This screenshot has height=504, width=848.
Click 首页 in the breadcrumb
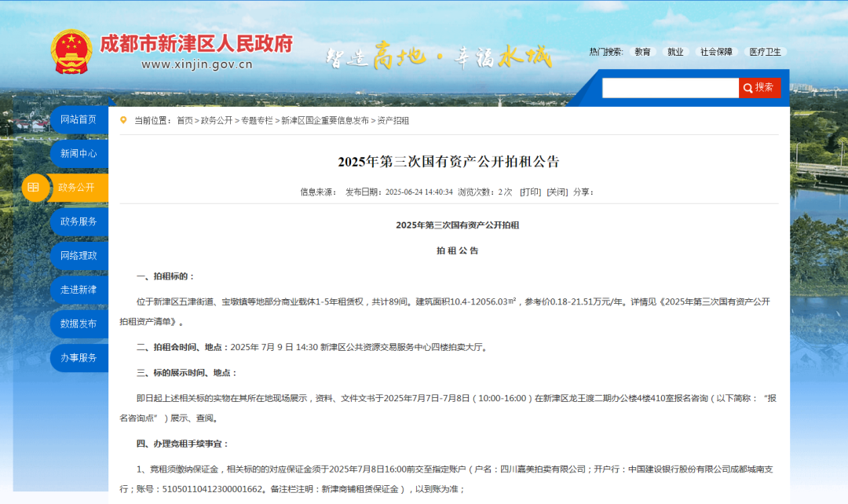tap(185, 121)
